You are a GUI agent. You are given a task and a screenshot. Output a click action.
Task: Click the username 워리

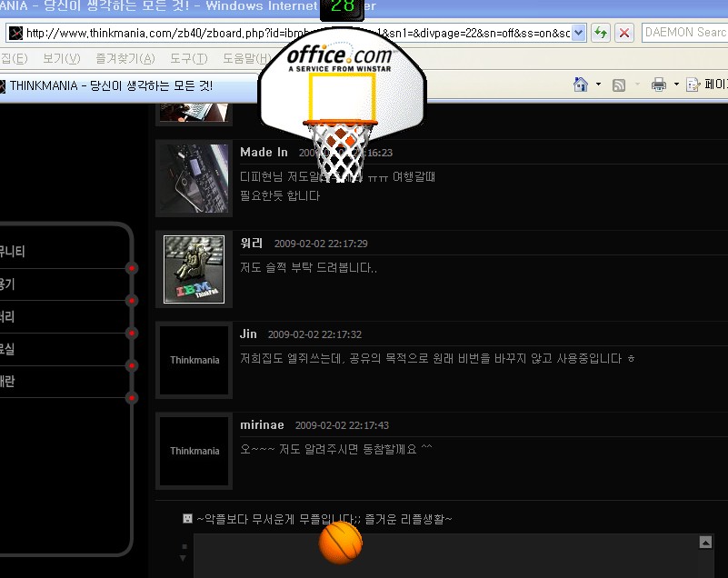click(x=251, y=244)
